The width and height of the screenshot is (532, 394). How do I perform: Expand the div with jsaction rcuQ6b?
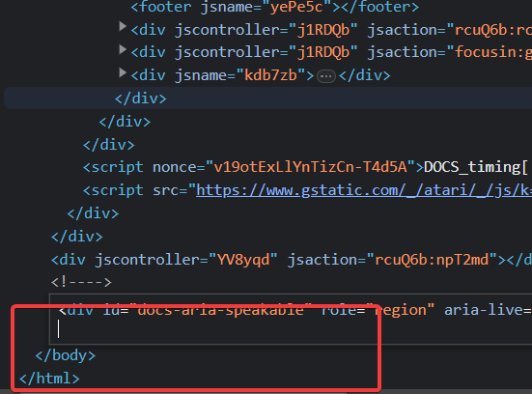[x=123, y=27]
